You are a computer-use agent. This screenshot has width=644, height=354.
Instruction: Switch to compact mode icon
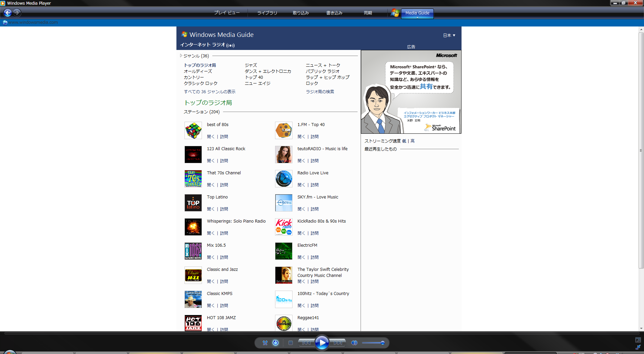[x=638, y=347]
